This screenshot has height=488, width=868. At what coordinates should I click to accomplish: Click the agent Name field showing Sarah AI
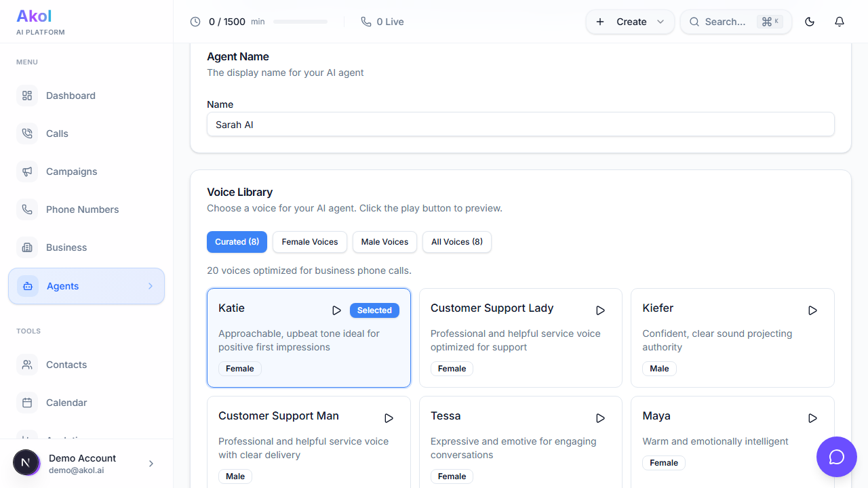pos(520,125)
